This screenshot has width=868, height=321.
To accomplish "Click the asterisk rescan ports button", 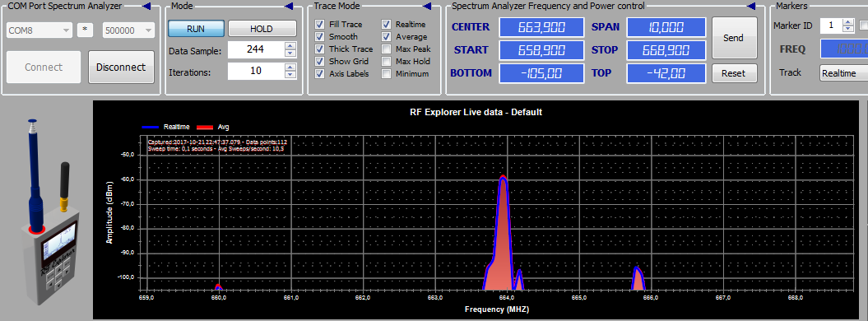I will 85,30.
